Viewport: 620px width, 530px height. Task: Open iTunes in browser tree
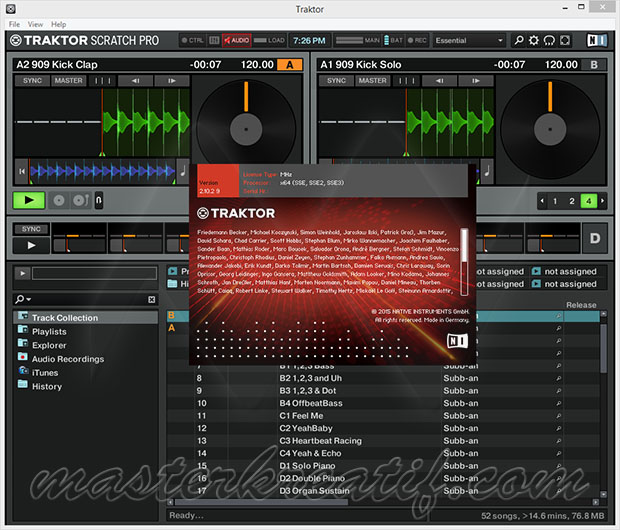point(45,373)
